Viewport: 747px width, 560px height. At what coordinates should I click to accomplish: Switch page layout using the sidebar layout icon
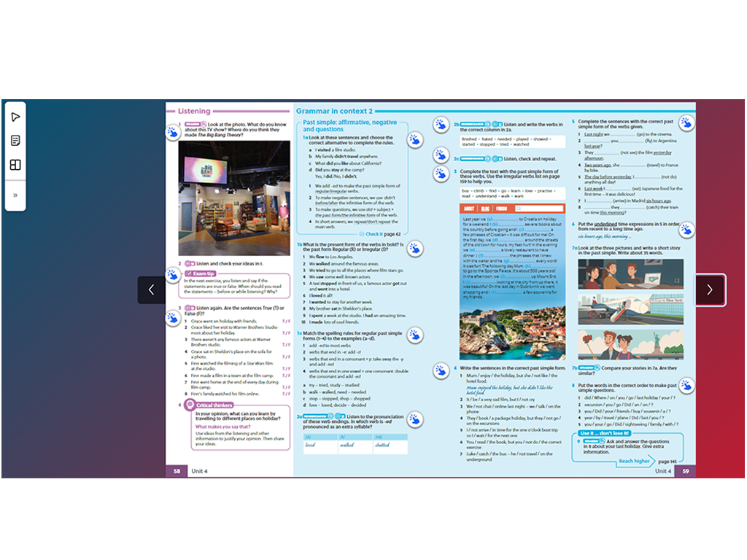click(x=15, y=165)
